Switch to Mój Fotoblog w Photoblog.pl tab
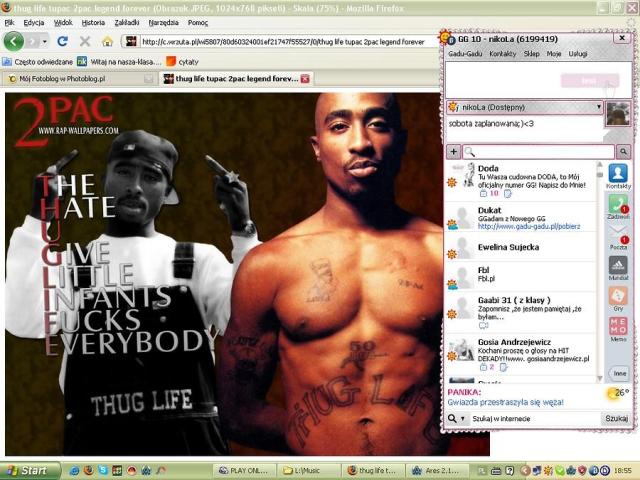This screenshot has height=480, width=640. point(79,79)
